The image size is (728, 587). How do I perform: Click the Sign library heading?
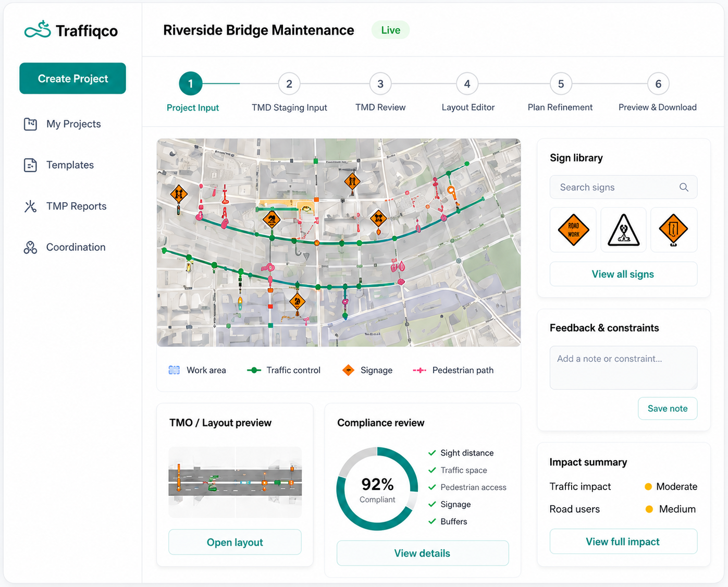click(576, 158)
